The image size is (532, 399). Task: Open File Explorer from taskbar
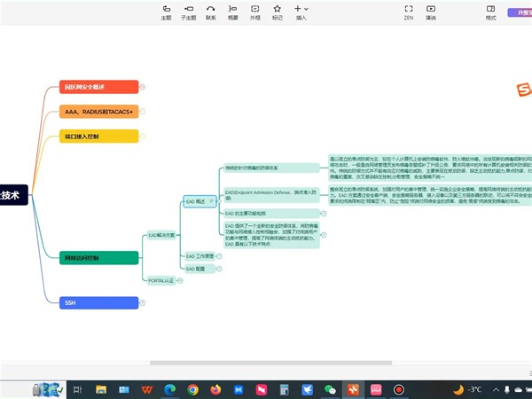(101, 389)
